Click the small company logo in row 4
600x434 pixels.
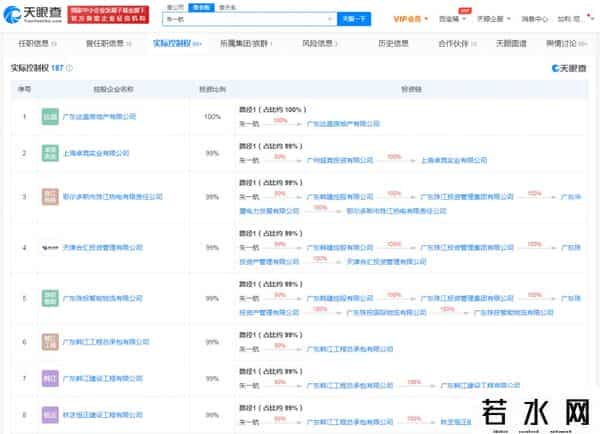point(50,248)
